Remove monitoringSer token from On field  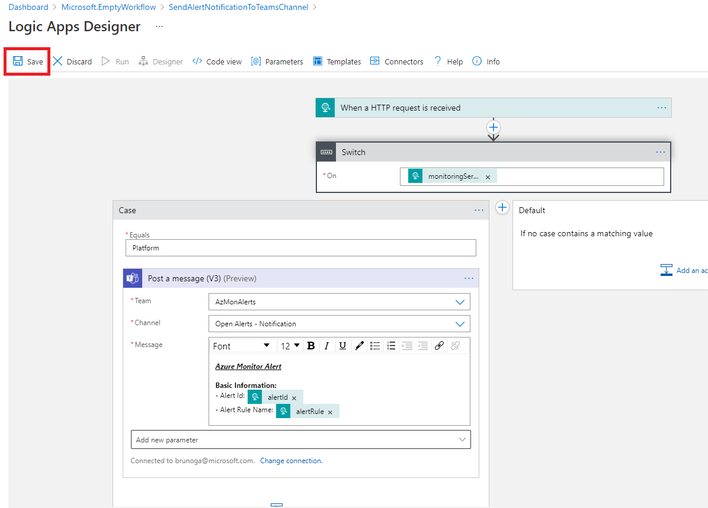point(488,177)
